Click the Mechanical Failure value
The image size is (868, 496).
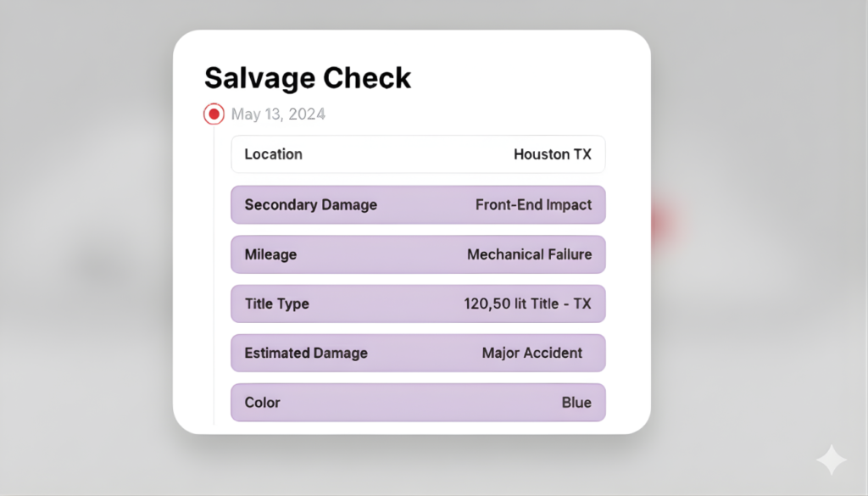point(529,254)
